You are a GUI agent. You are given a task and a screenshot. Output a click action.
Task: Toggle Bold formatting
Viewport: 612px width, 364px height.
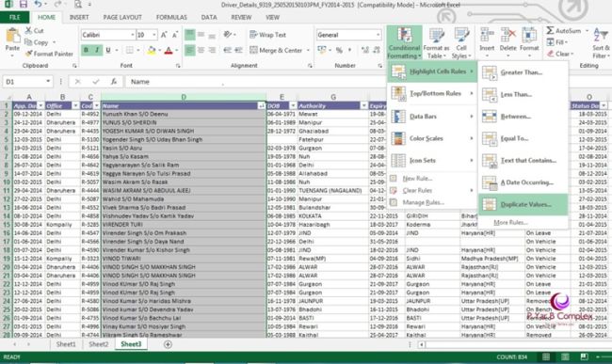[x=86, y=50]
